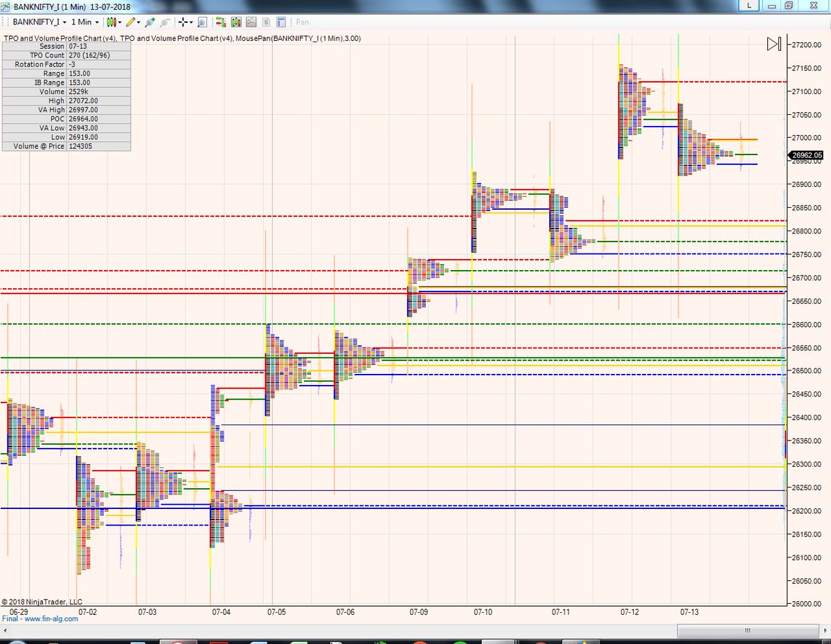Click the zoom magnifier icon

[x=202, y=22]
